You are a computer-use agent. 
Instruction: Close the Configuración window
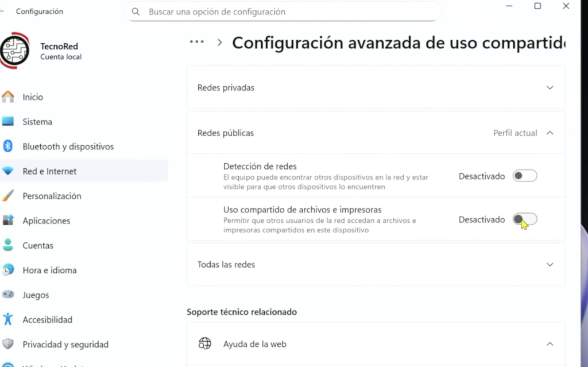click(566, 6)
